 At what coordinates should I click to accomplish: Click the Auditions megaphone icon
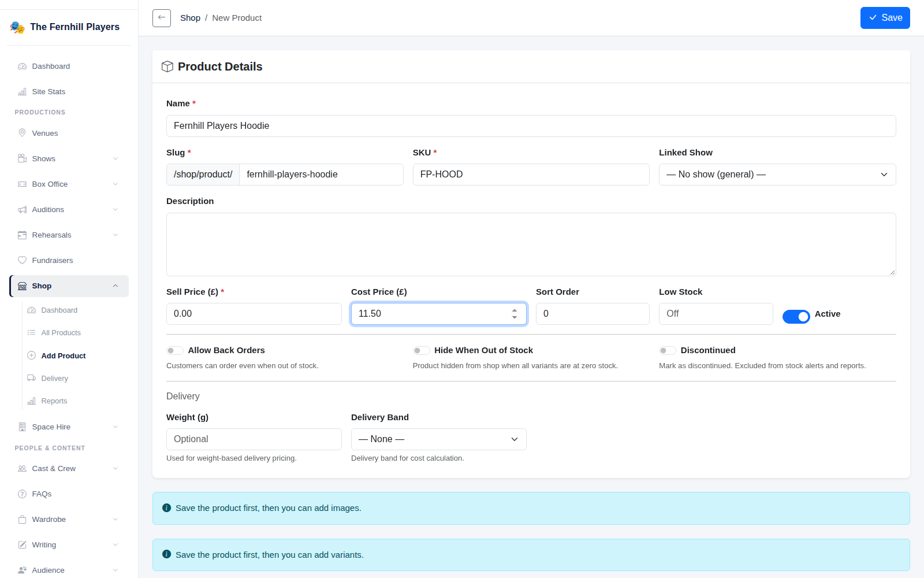[23, 210]
